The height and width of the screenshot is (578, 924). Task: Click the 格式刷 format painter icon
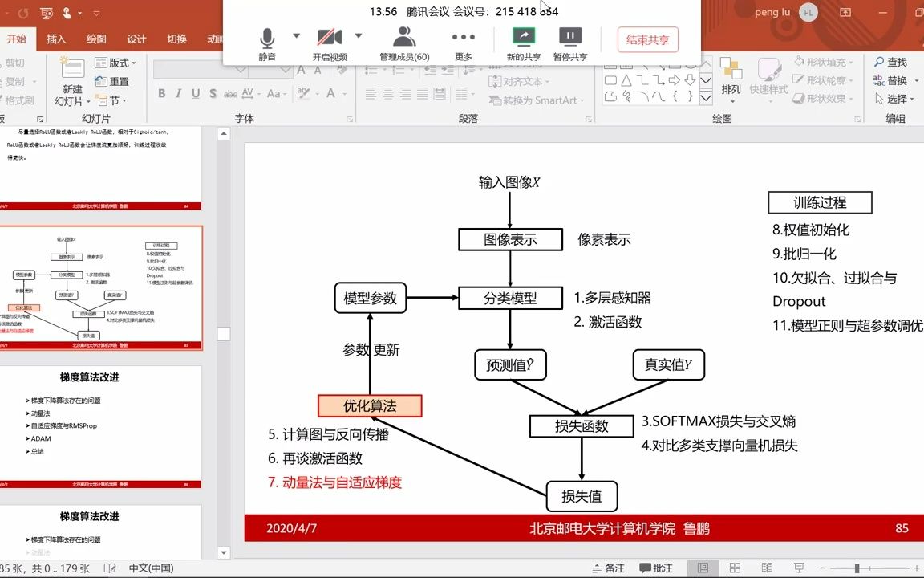coord(18,100)
